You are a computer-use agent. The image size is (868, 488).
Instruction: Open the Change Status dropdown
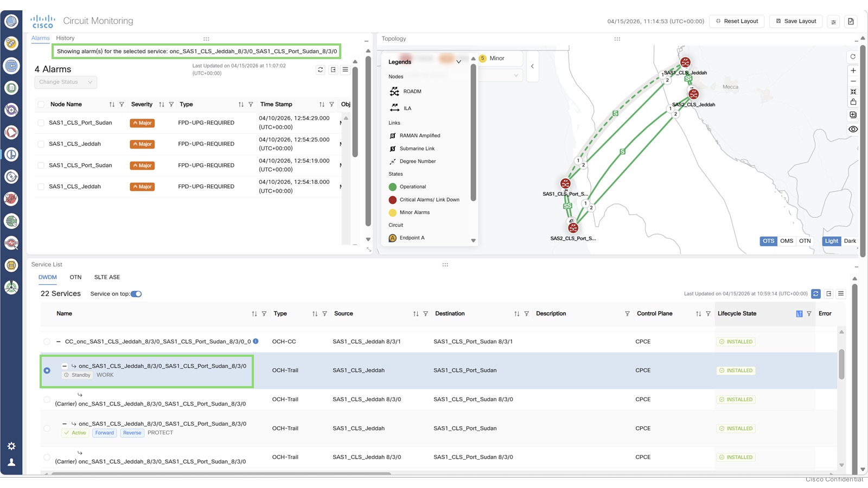point(65,82)
